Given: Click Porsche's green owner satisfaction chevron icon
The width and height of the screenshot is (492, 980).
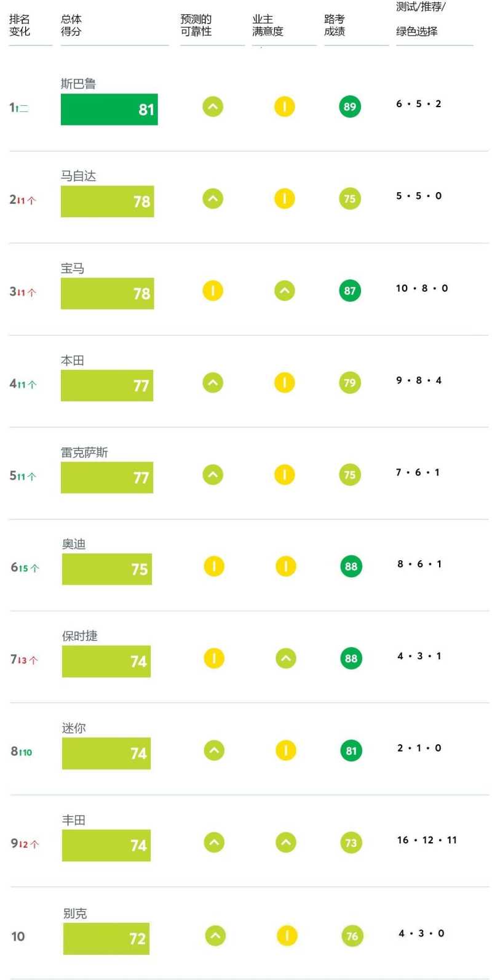Looking at the screenshot, I should click(285, 659).
